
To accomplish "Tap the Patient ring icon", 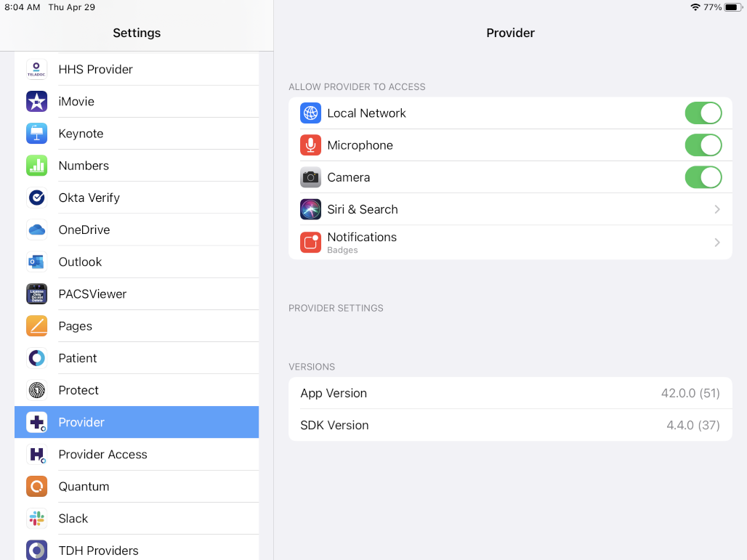I will coord(36,358).
